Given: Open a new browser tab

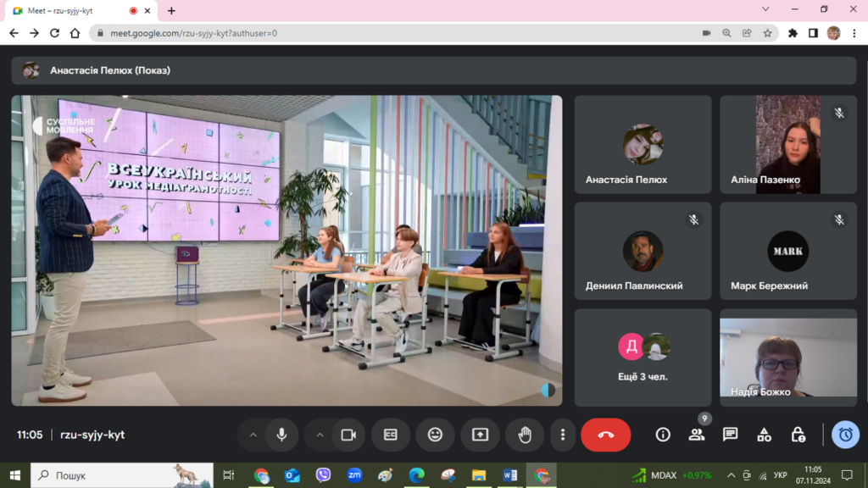Looking at the screenshot, I should (x=171, y=10).
